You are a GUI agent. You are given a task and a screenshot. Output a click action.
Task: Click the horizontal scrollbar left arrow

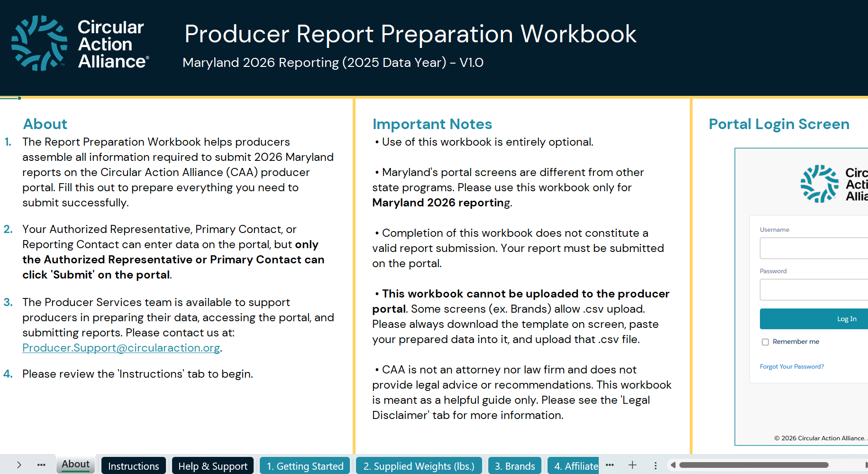point(673,465)
